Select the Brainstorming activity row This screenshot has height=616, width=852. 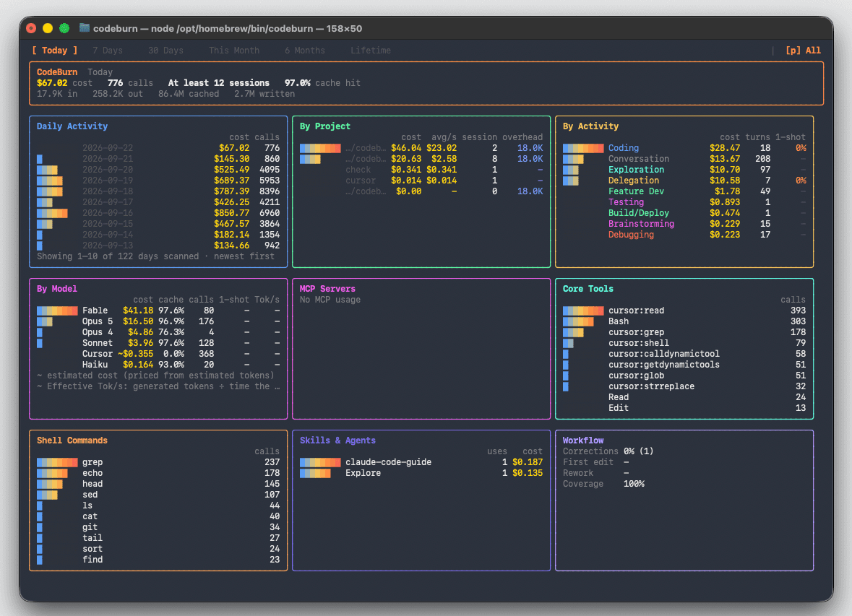coord(684,225)
